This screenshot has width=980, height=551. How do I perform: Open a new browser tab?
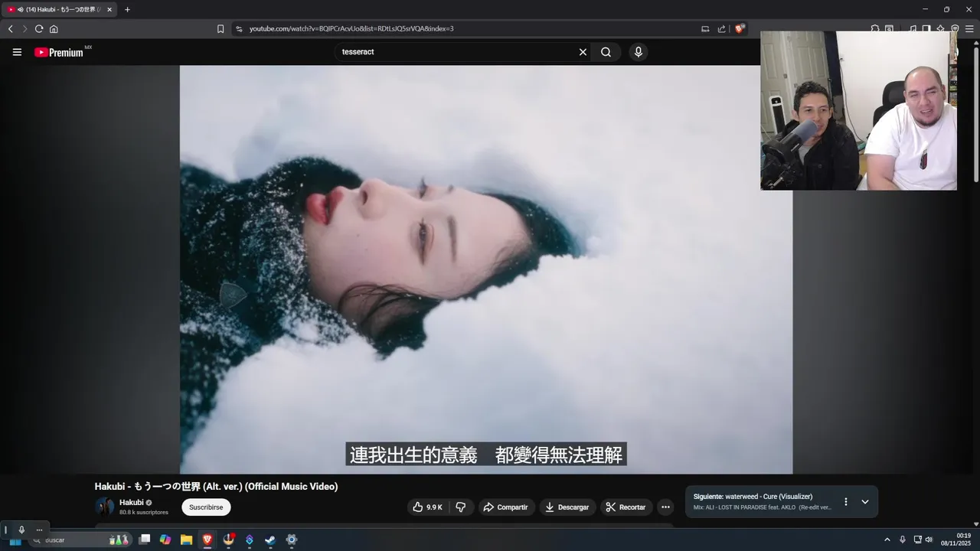click(127, 10)
